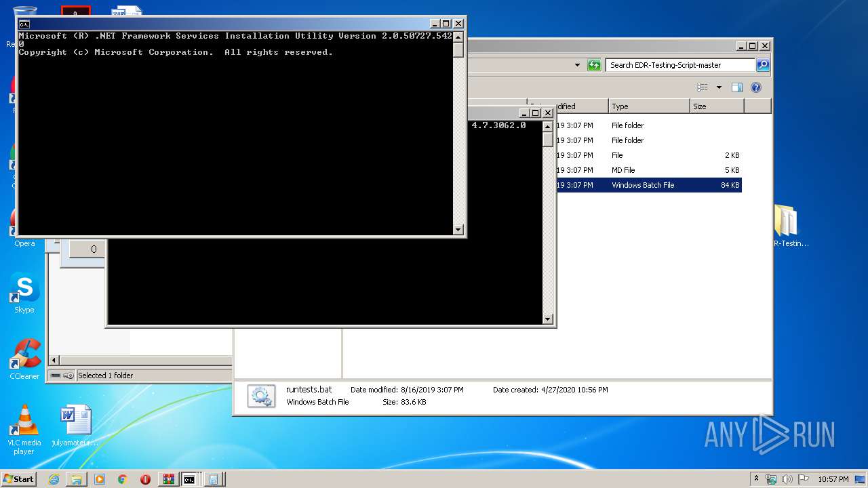Open Internet Explorer from the taskbar

(x=54, y=479)
